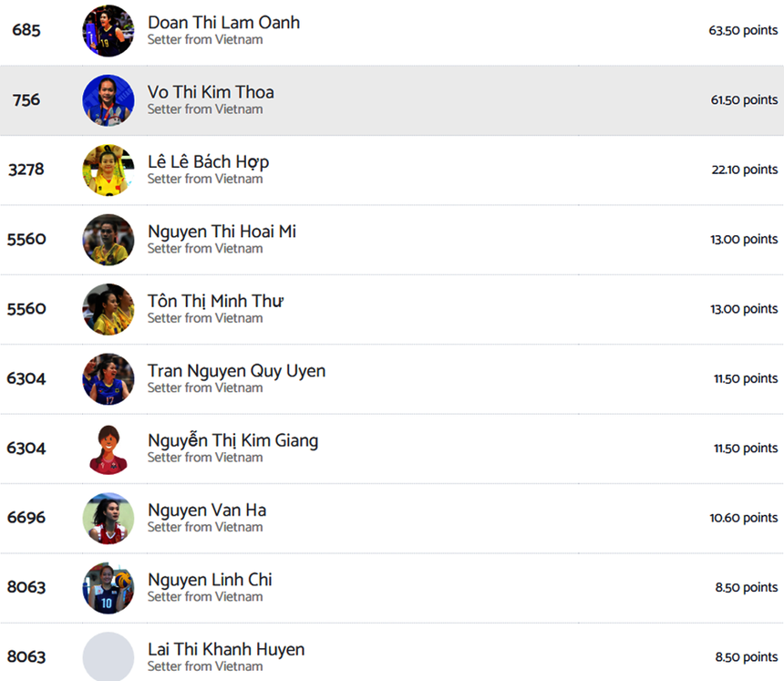This screenshot has height=681, width=784.
Task: Click Doan Thi Lam Oanh's profile photo
Action: (108, 31)
